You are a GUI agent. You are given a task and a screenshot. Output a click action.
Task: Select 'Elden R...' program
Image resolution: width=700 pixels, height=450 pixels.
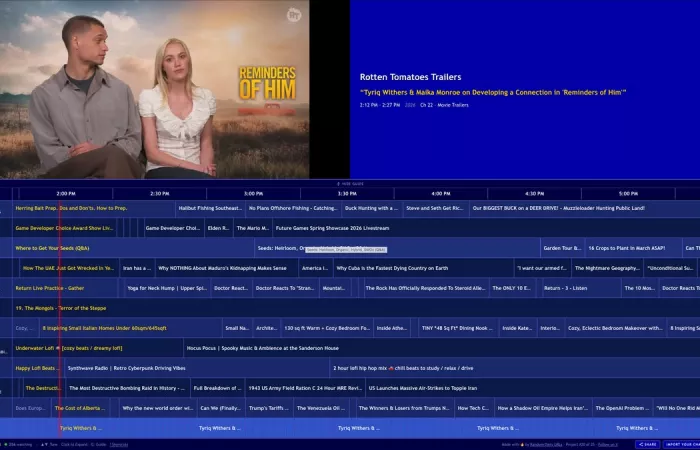(218, 228)
